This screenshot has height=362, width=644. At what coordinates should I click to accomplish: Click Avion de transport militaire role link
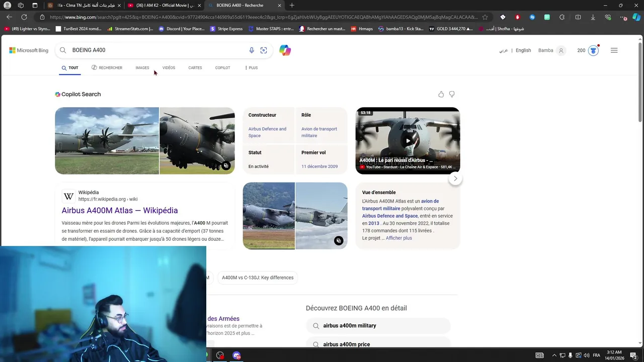tap(319, 132)
